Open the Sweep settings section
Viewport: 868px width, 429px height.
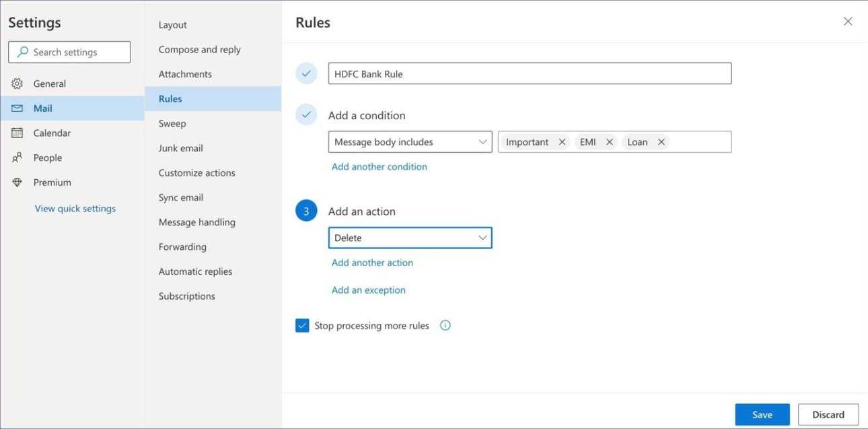coord(172,123)
